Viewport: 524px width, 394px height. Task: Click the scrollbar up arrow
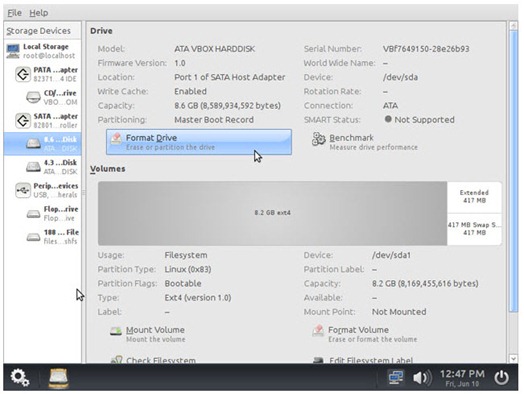click(513, 25)
